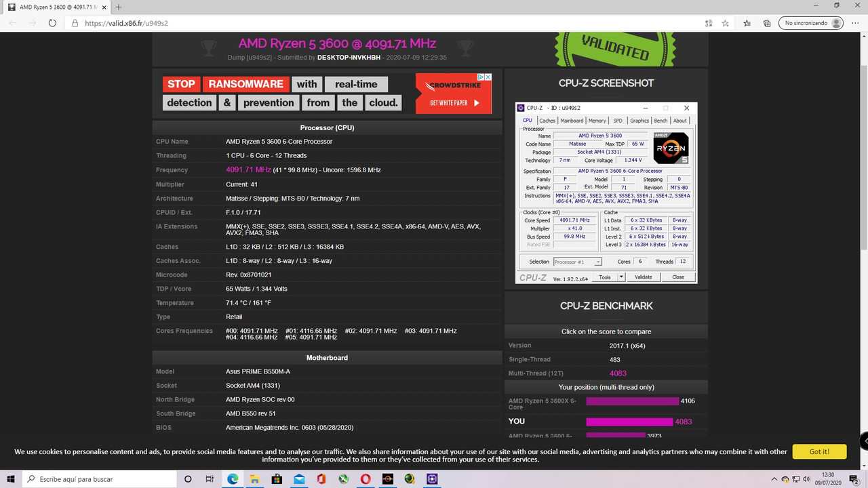Open the Processor #1 selection dropdown
Screen dimensions: 868x488
(x=578, y=262)
